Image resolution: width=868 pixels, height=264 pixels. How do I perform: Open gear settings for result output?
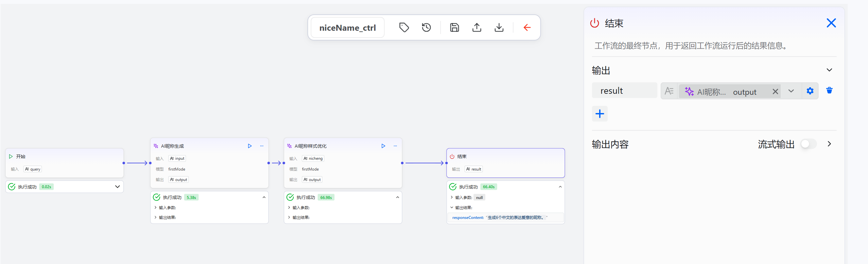[810, 91]
